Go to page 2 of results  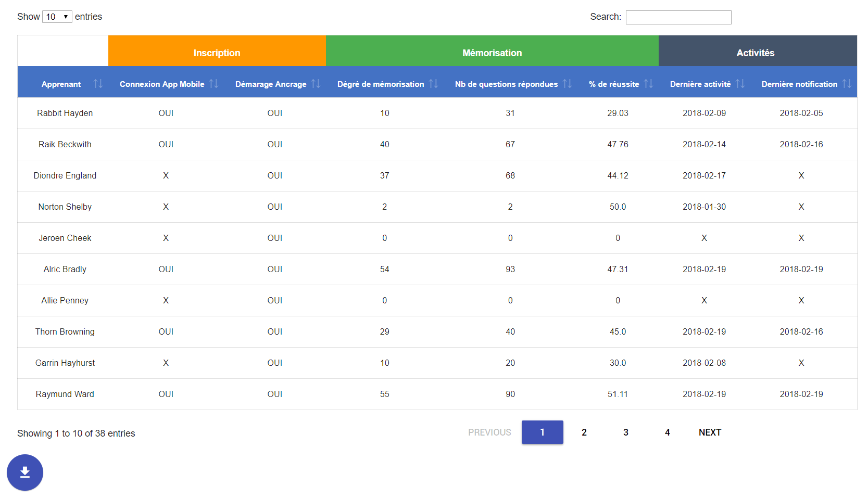584,432
